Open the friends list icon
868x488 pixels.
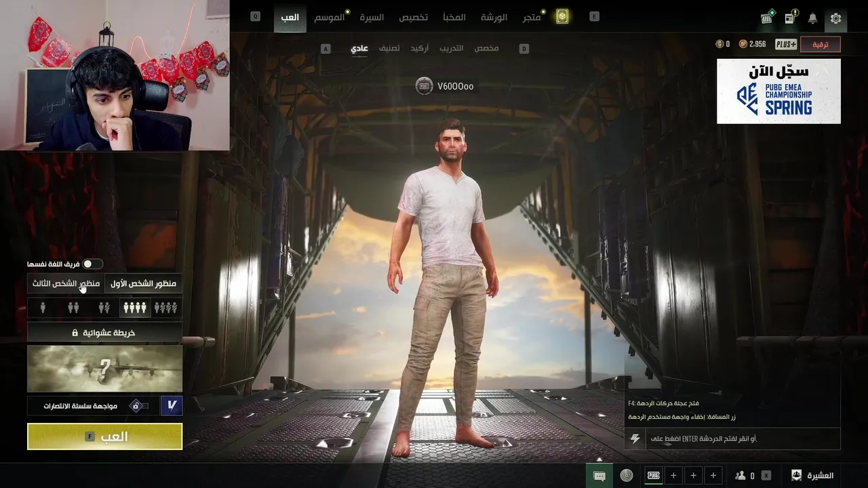click(x=741, y=476)
